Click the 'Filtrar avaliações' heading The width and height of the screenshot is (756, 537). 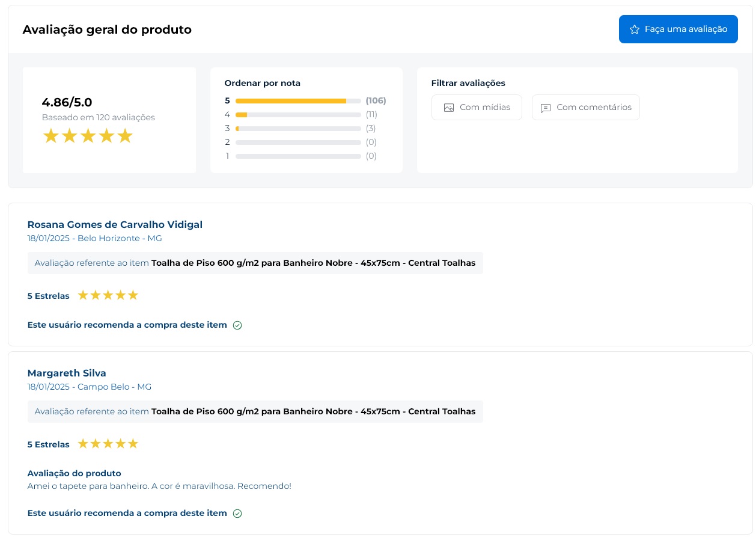pyautogui.click(x=468, y=83)
